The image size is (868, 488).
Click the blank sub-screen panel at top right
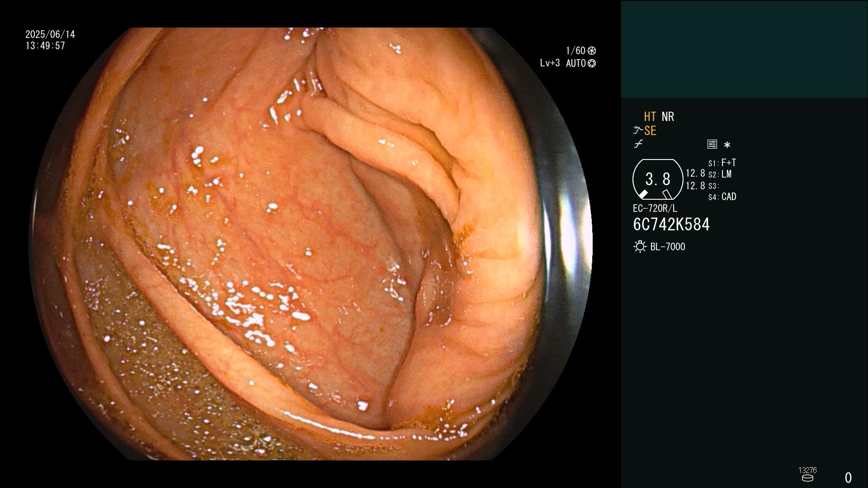(x=744, y=49)
